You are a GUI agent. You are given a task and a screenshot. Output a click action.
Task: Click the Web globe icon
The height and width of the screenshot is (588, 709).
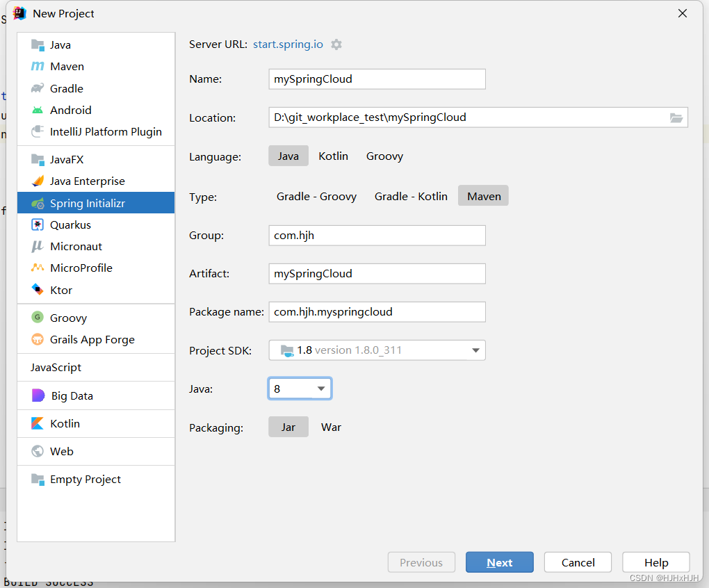[x=38, y=451]
